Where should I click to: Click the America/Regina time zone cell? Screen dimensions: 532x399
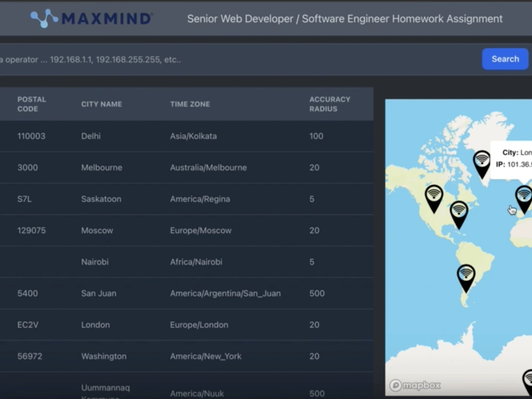[x=200, y=199]
